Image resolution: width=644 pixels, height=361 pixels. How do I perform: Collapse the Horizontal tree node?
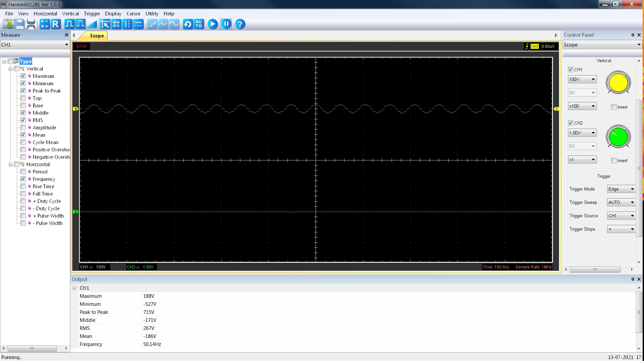click(11, 164)
